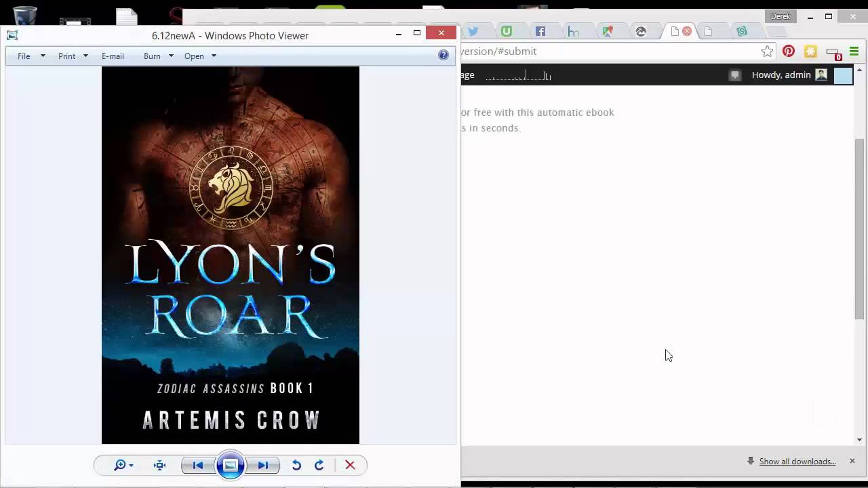Screen dimensions: 868x488
Task: Click the Chrome address bar URL
Action: pos(499,52)
